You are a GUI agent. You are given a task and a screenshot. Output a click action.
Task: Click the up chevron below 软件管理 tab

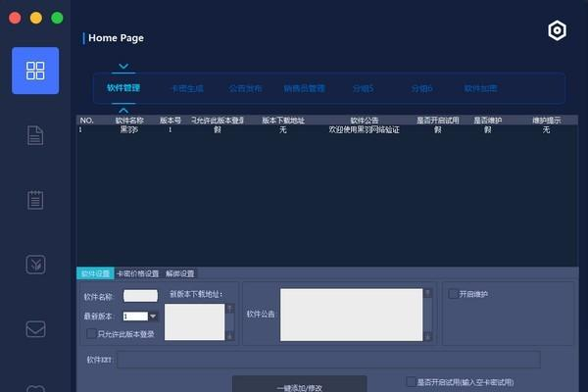[x=123, y=111]
